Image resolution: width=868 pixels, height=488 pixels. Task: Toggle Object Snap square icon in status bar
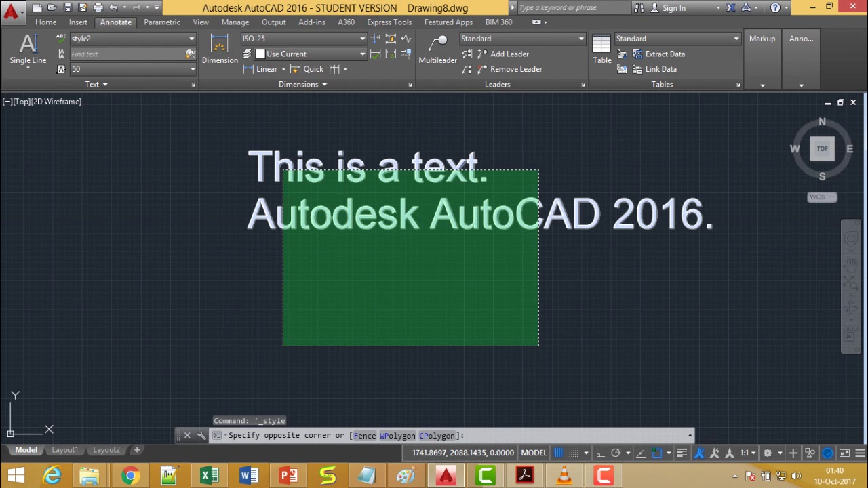point(656,453)
